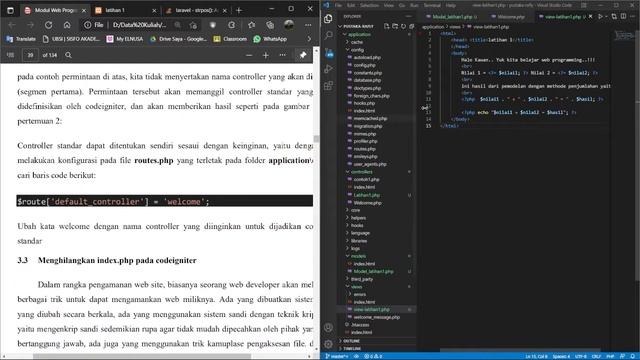Open Edge Collections icon

[x=270, y=25]
